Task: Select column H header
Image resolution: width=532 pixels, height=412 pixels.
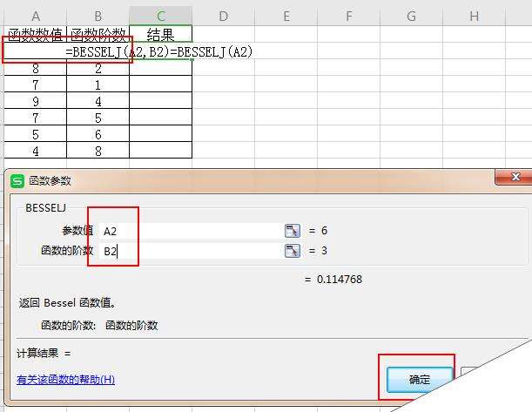Action: tap(474, 16)
